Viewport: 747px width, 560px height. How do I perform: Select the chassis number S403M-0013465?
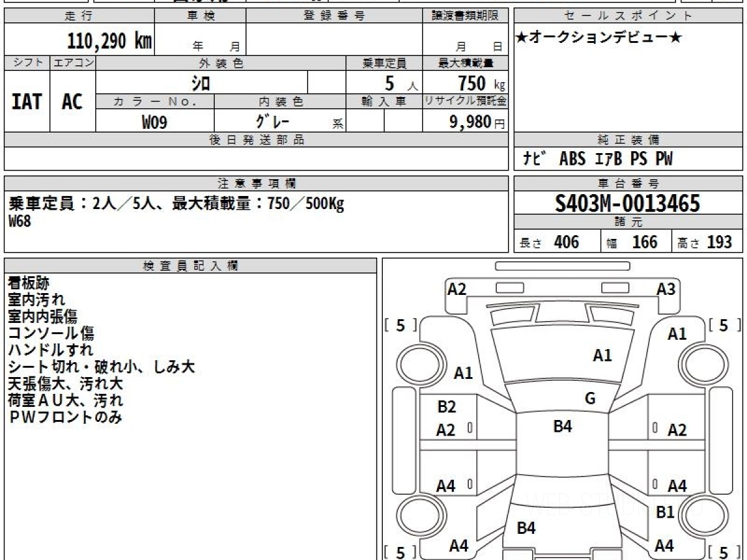tap(627, 203)
